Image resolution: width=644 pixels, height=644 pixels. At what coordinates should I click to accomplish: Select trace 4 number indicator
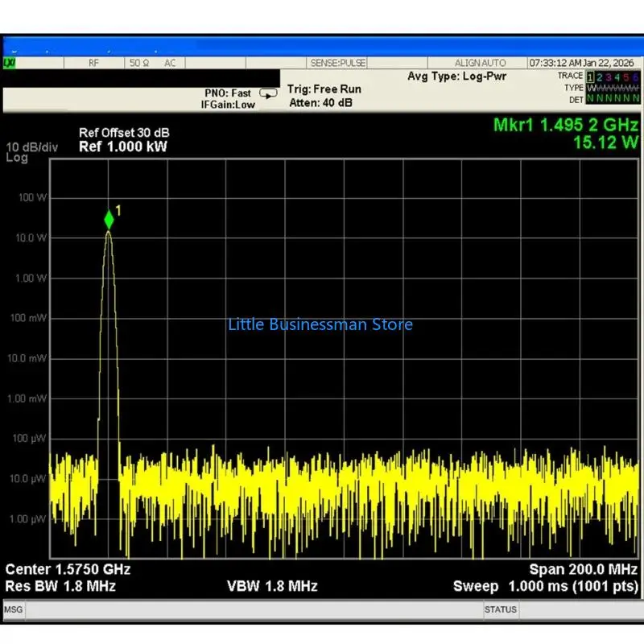pyautogui.click(x=617, y=76)
